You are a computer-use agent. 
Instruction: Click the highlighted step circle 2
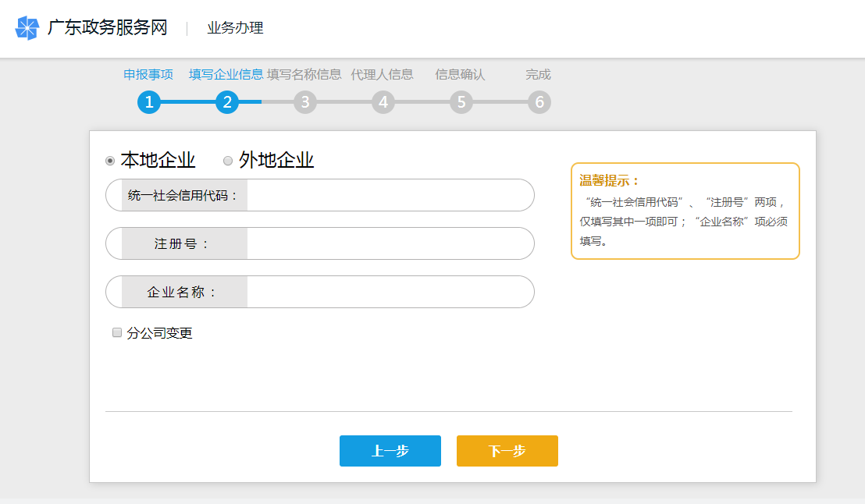(227, 101)
